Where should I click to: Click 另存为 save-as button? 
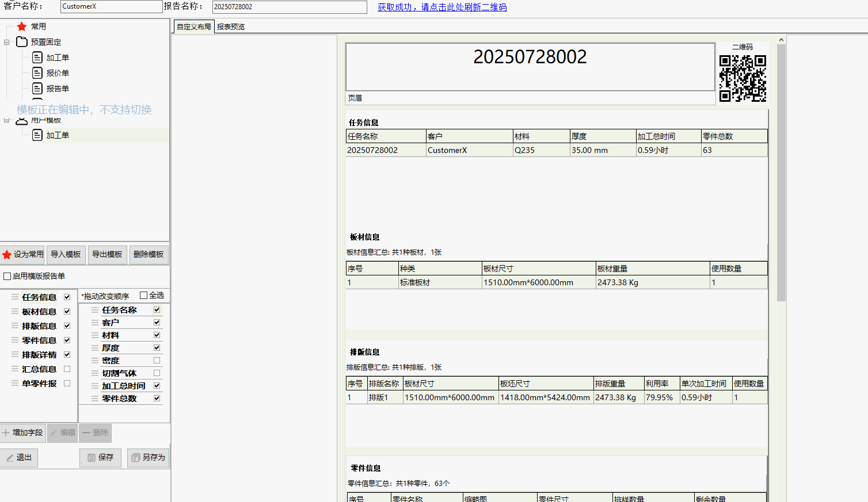[x=148, y=458]
